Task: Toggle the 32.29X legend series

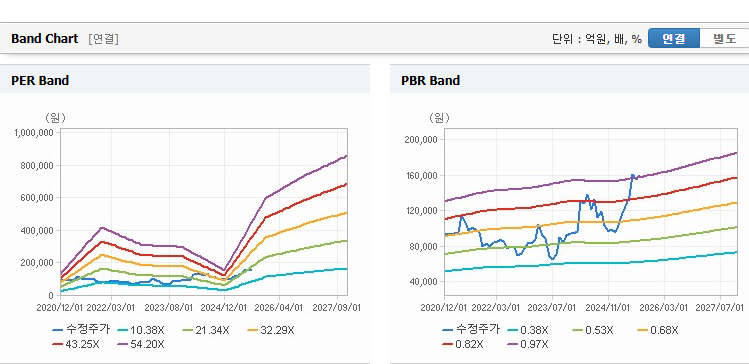Action: tap(270, 330)
